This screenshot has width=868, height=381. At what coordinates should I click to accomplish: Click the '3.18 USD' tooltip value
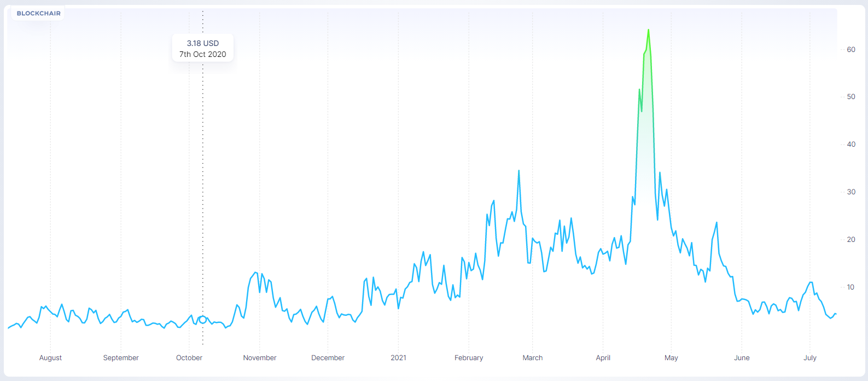(203, 43)
